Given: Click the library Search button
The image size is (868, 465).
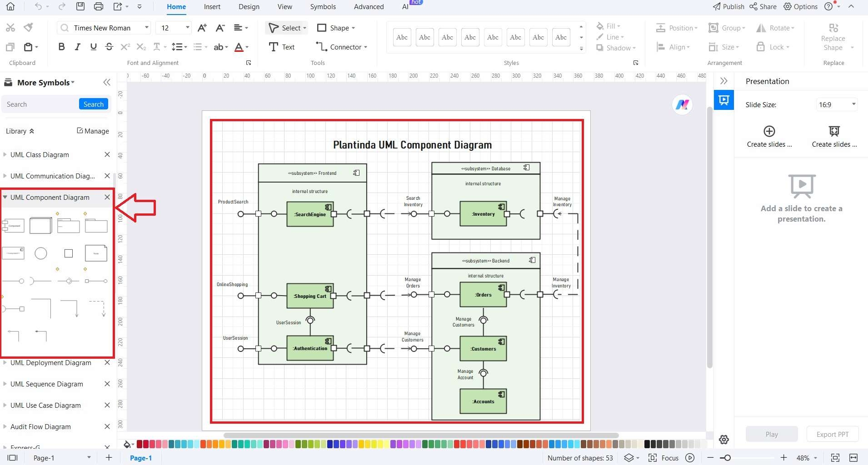Looking at the screenshot, I should click(94, 104).
